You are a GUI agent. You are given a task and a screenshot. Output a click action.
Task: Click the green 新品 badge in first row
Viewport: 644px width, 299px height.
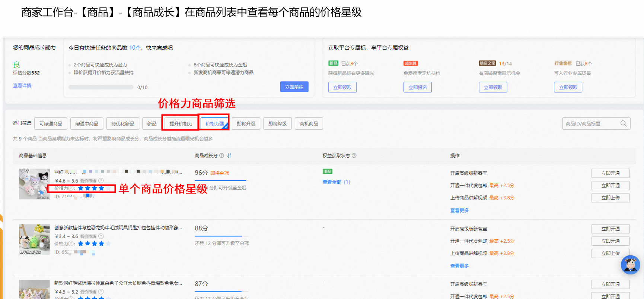pos(328,171)
